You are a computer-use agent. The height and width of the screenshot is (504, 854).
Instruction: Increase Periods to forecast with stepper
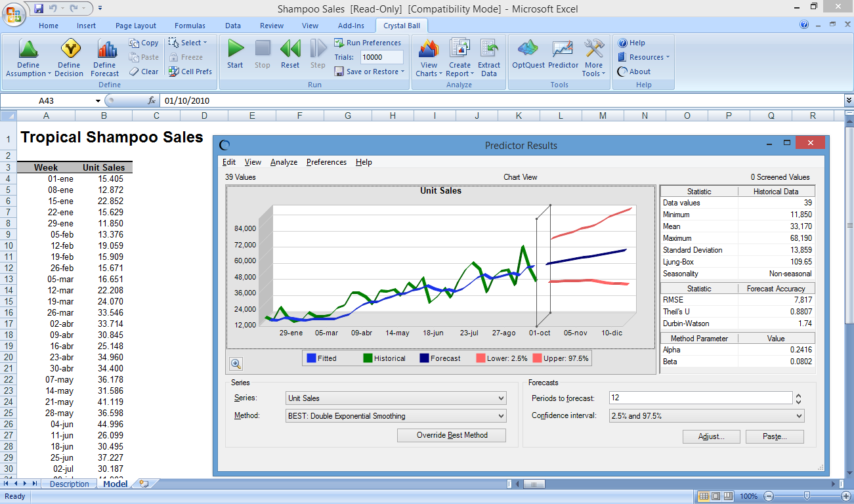pos(799,396)
